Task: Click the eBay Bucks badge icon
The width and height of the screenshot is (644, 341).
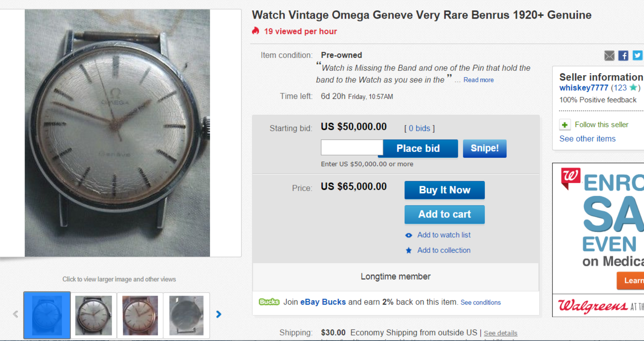Action: point(269,302)
